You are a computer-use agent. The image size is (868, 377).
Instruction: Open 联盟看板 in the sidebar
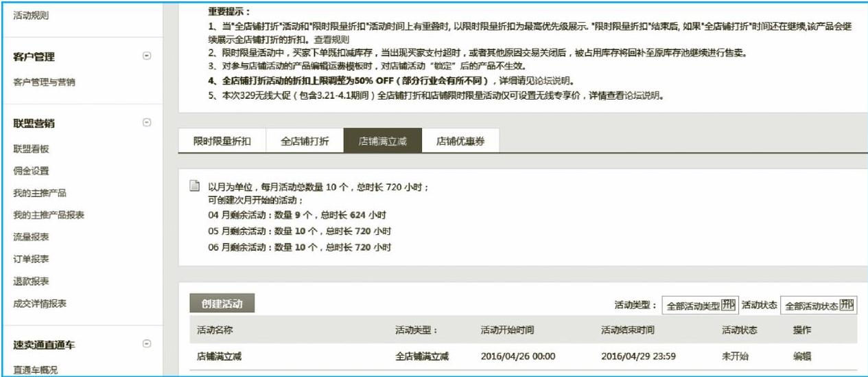32,149
